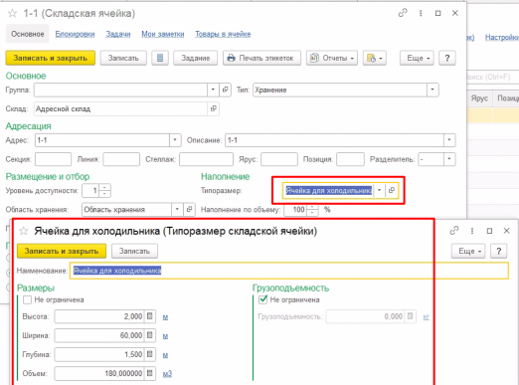The image size is (519, 385).
Task: Copy link icon for cell 1-1 window
Action: (x=403, y=13)
